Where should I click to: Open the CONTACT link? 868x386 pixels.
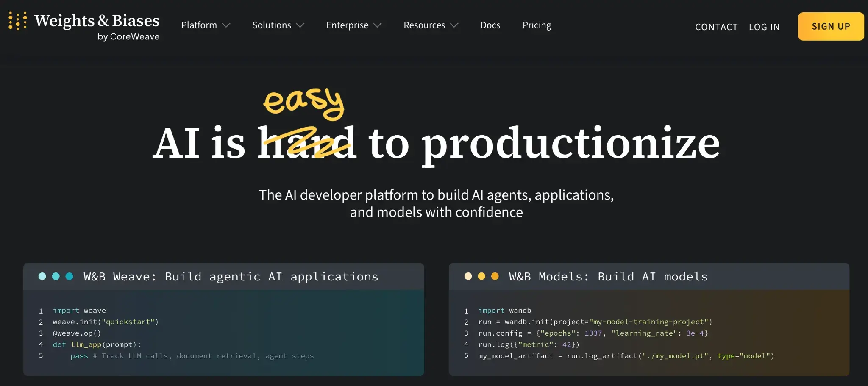(x=716, y=27)
